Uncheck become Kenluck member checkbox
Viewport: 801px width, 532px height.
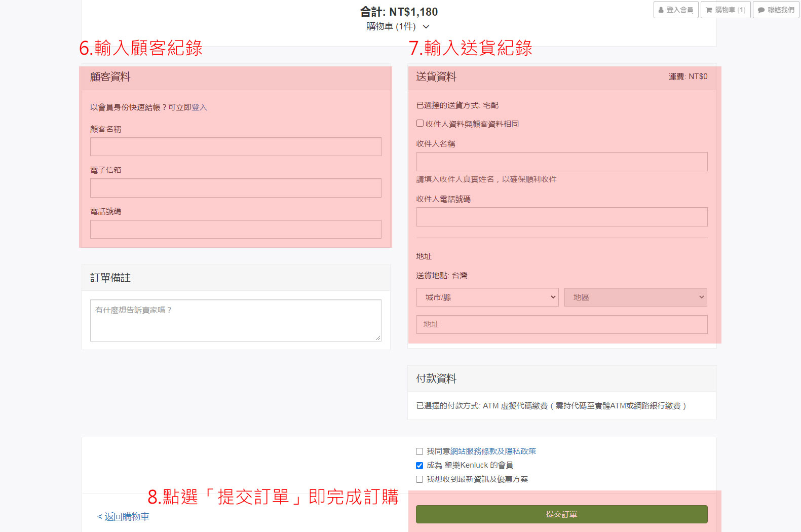(419, 466)
